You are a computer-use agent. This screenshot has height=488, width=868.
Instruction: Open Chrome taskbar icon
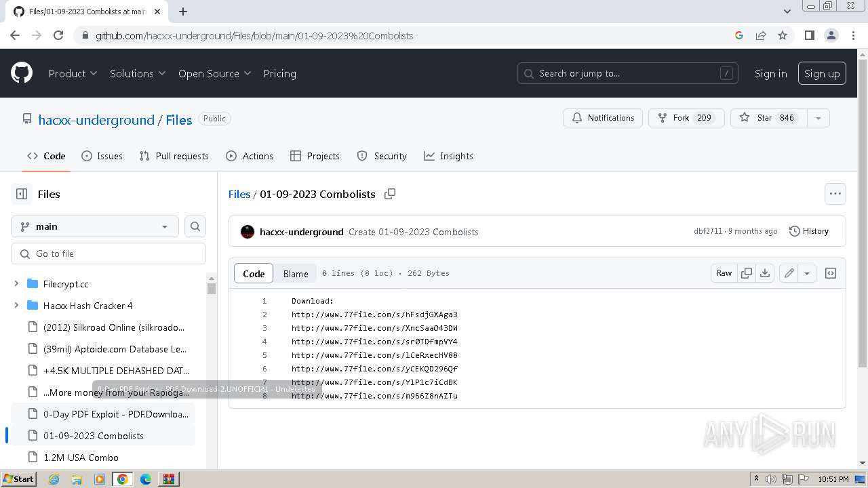[123, 479]
